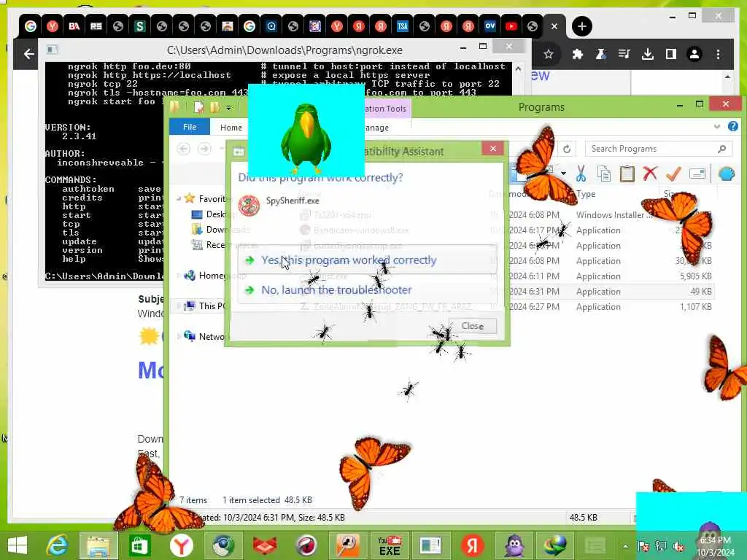Click 'Yes, this program worked correctly'

pos(367,260)
